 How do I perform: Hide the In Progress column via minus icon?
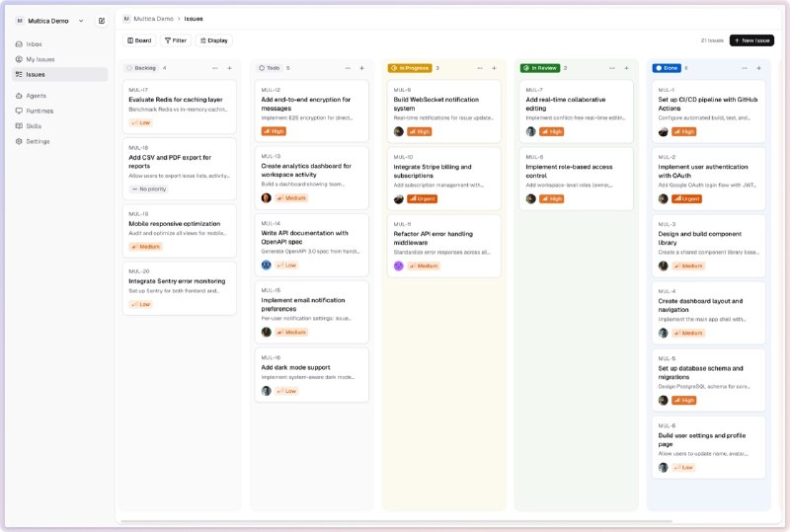coord(480,68)
